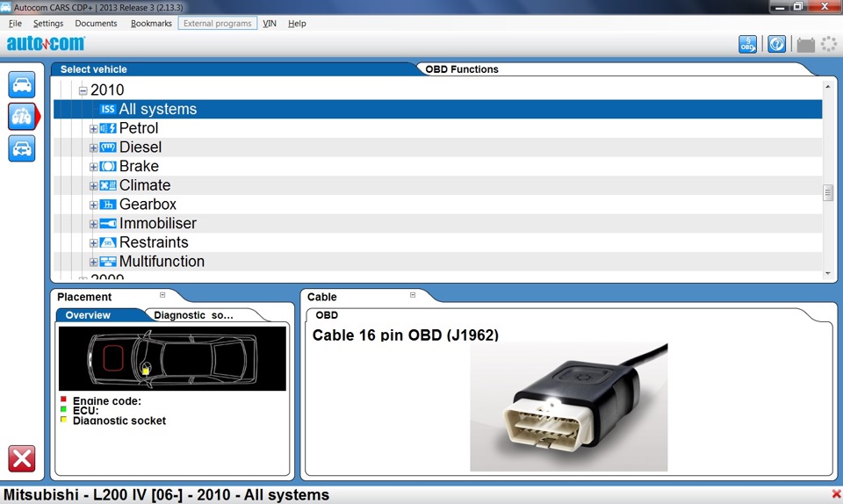Viewport: 843px width, 504px height.
Task: Click the red X in the status bar
Action: [836, 493]
